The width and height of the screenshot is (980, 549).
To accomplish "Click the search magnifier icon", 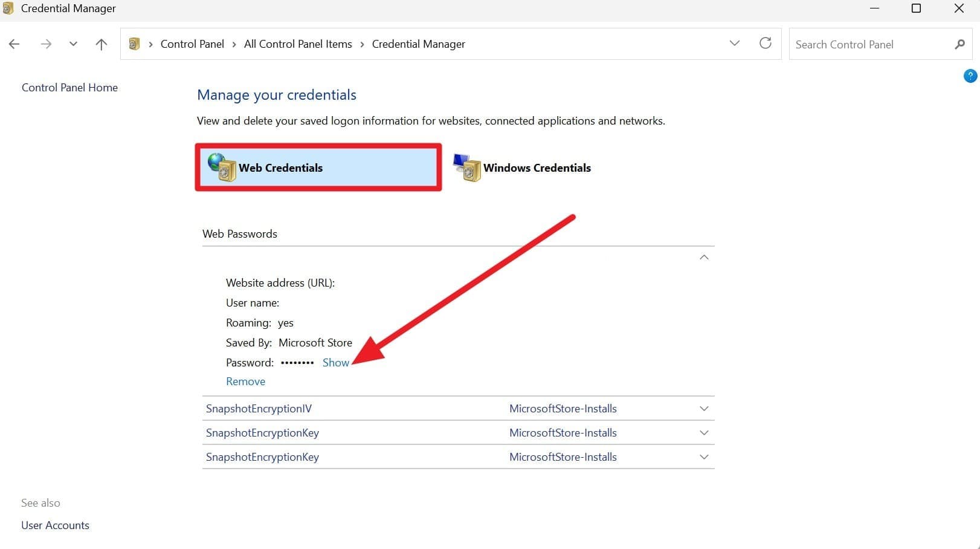I will pyautogui.click(x=959, y=44).
